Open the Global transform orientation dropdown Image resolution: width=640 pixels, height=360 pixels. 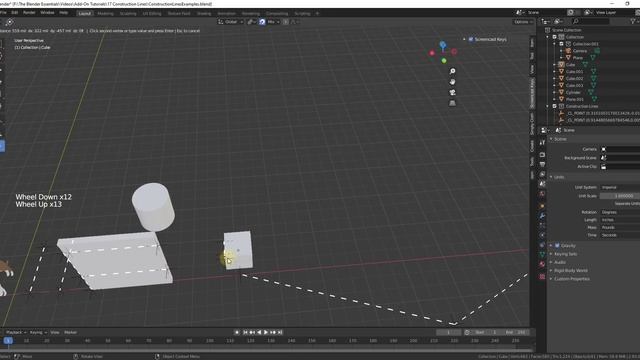click(231, 22)
